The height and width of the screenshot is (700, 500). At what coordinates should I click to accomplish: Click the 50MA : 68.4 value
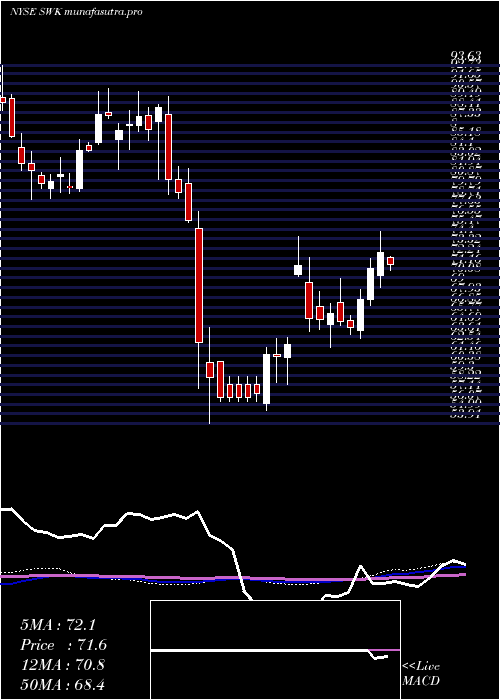[62, 684]
